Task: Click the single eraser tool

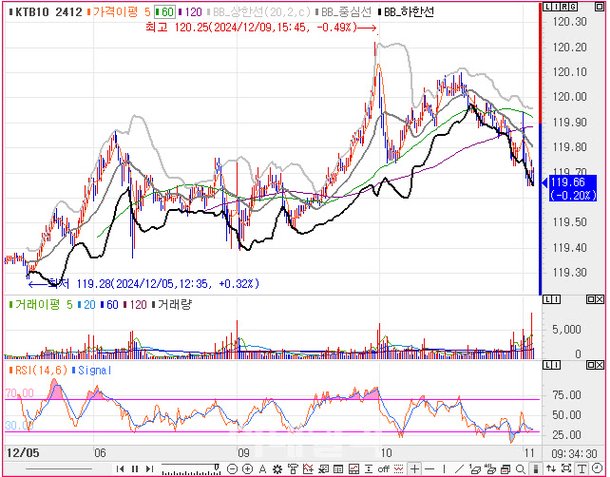Action: point(475,469)
